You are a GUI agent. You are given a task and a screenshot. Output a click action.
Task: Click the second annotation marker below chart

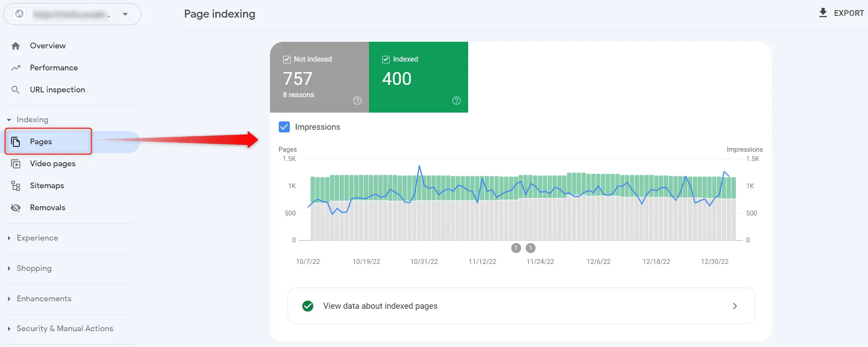click(531, 248)
